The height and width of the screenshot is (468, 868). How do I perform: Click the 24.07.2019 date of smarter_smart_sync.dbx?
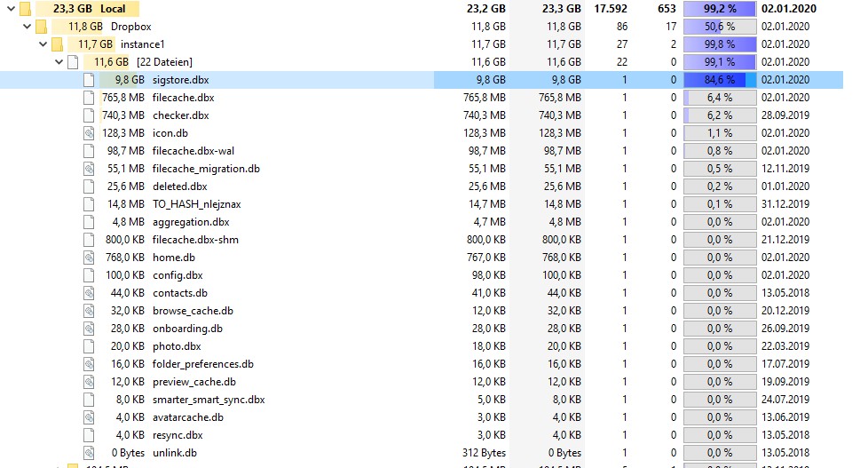(x=785, y=400)
